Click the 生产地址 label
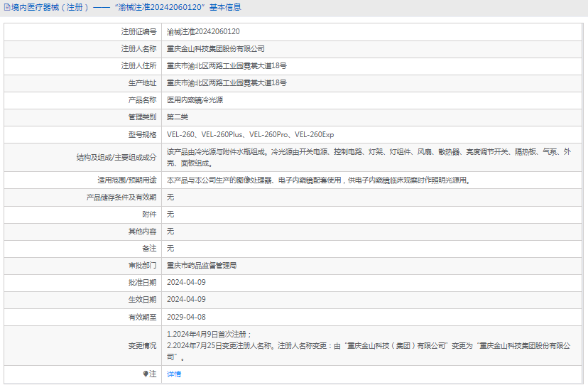The height and width of the screenshot is (390, 588). 143,83
